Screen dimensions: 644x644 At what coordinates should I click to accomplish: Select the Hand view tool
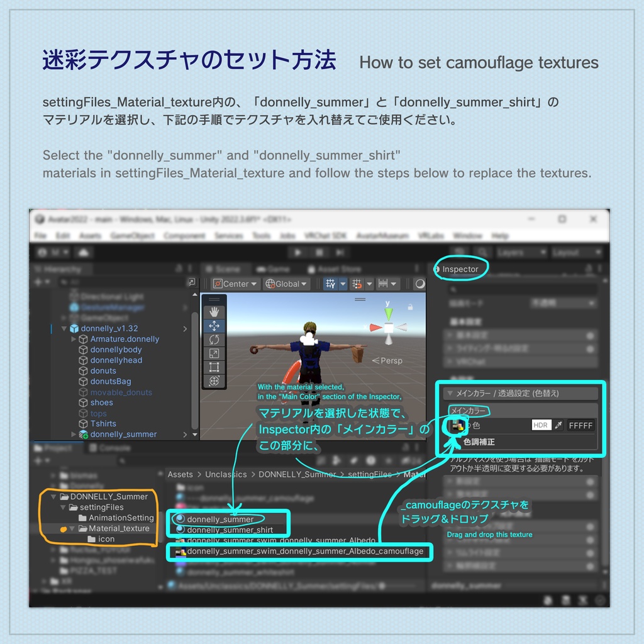(x=214, y=312)
